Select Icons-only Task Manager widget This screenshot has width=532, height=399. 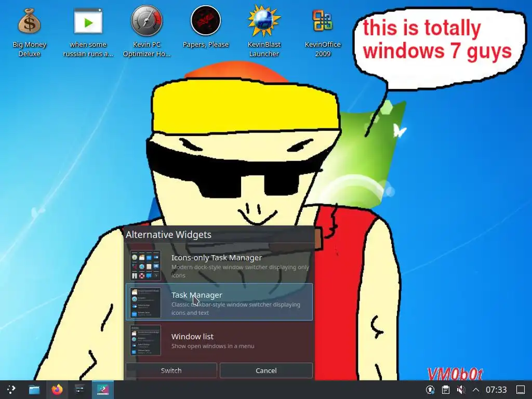coord(219,265)
